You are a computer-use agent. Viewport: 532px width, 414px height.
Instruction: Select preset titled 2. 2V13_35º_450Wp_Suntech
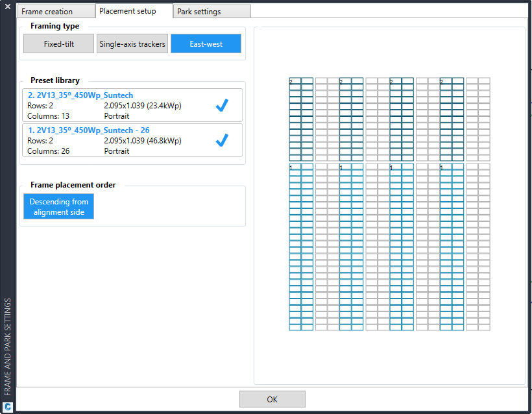point(80,95)
